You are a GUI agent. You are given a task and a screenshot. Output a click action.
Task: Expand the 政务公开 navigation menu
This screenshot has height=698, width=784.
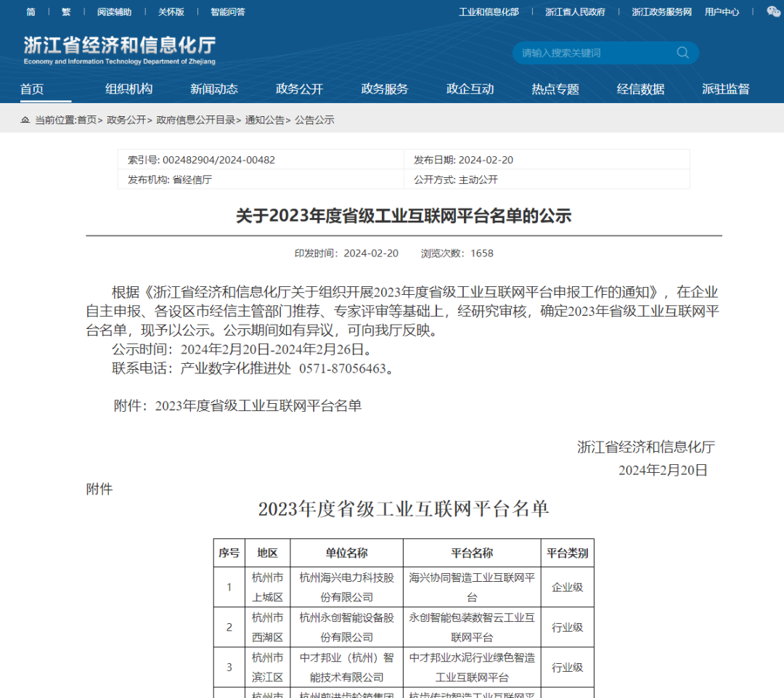click(299, 89)
